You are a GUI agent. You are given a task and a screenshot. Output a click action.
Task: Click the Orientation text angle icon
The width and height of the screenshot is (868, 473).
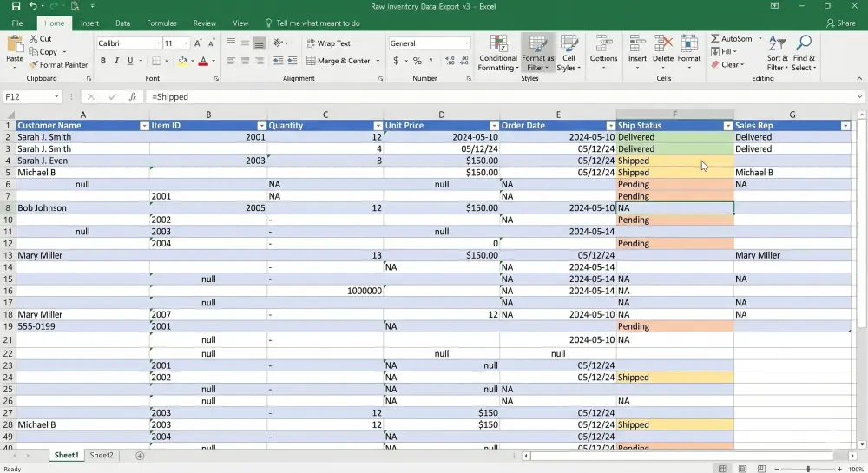point(278,43)
